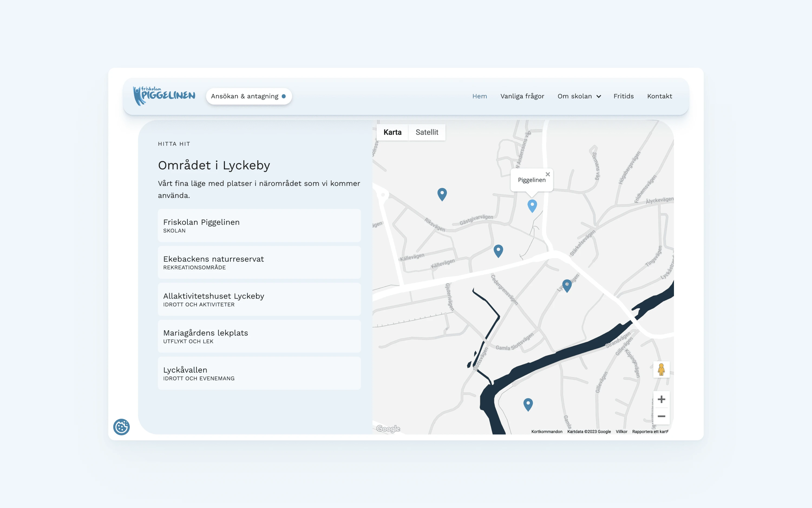Click the Piggelinen label in the popup
This screenshot has height=508, width=812.
(532, 180)
